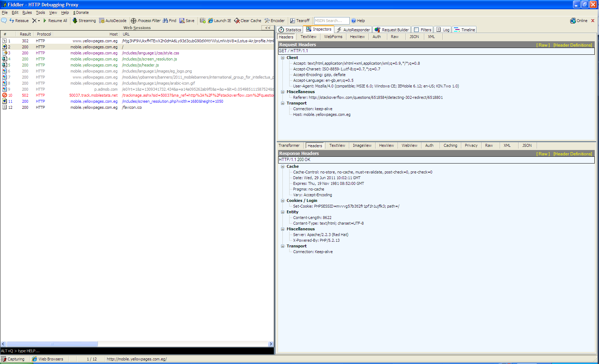Click the comment balloon toolbar icon

(4, 21)
